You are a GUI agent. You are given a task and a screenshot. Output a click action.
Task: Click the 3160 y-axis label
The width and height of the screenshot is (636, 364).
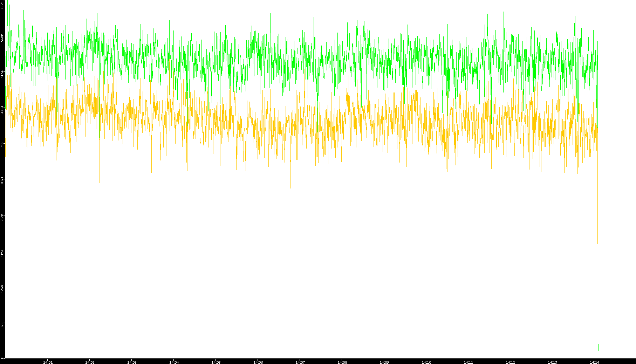pos(2,181)
